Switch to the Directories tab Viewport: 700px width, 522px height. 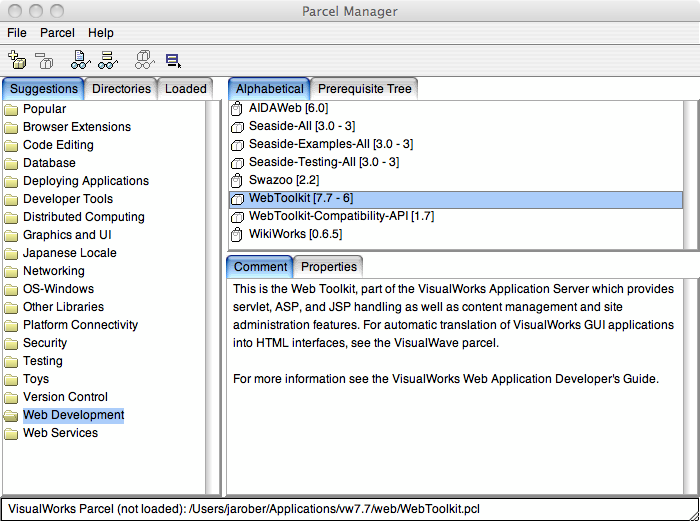pyautogui.click(x=121, y=89)
